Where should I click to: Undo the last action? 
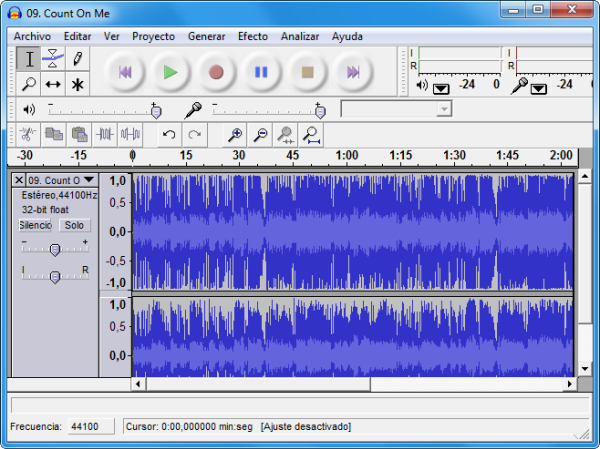click(x=169, y=134)
